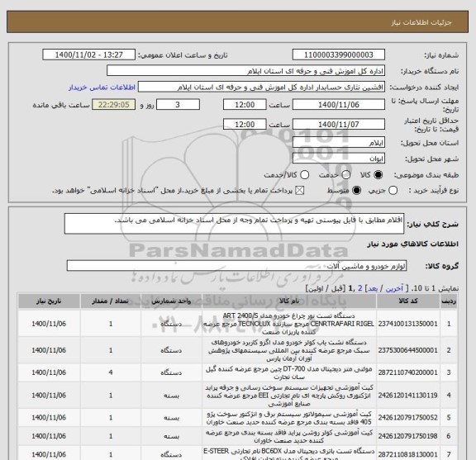Select item code 2426120791750052

(x=408, y=418)
